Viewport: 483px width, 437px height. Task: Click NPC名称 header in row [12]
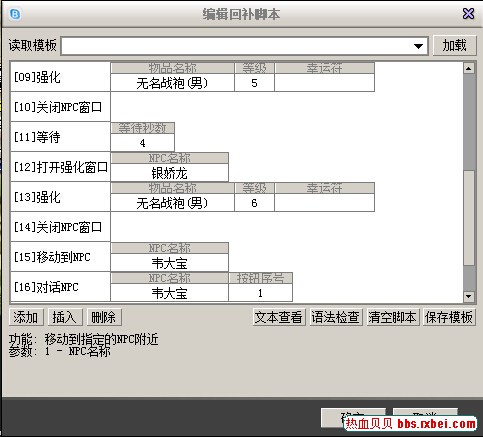pyautogui.click(x=169, y=158)
